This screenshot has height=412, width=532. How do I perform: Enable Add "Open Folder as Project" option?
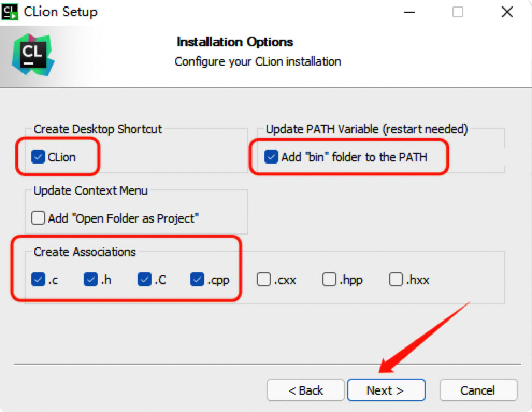click(x=38, y=218)
